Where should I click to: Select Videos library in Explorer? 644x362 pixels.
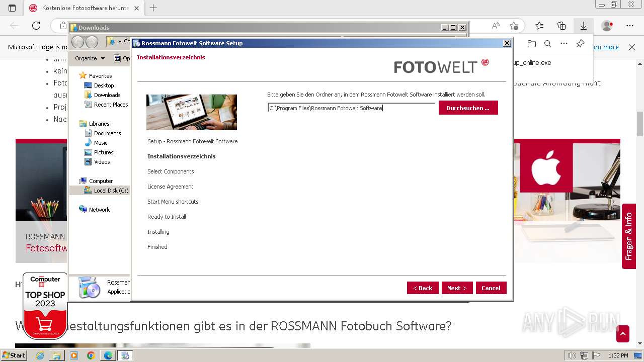[102, 162]
